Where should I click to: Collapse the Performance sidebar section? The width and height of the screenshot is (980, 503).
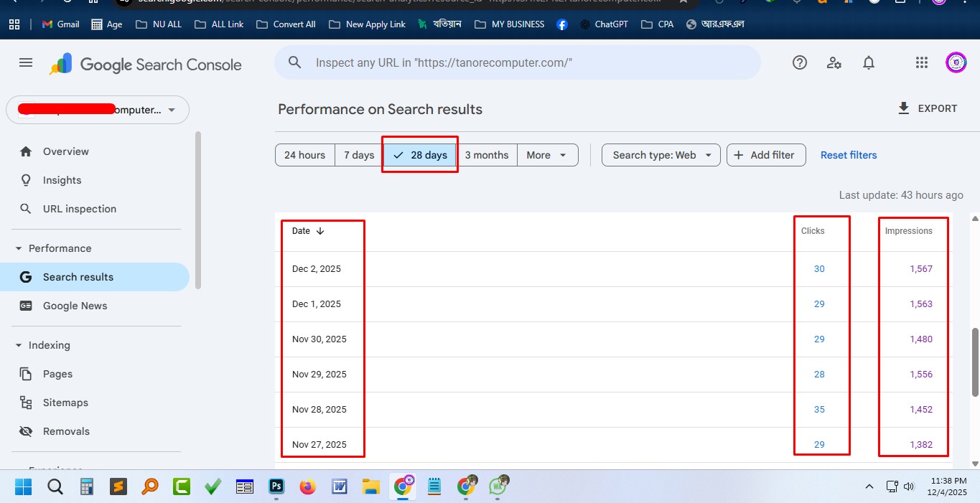(19, 248)
